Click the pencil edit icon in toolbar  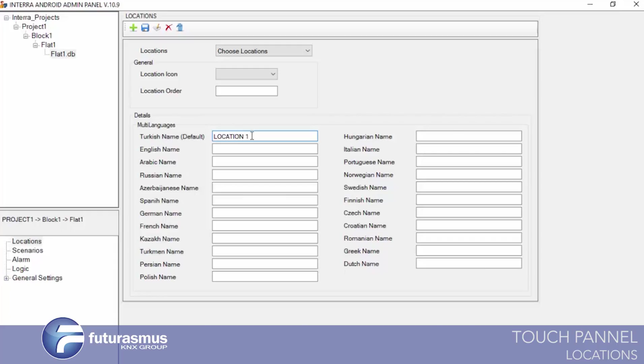pos(157,28)
